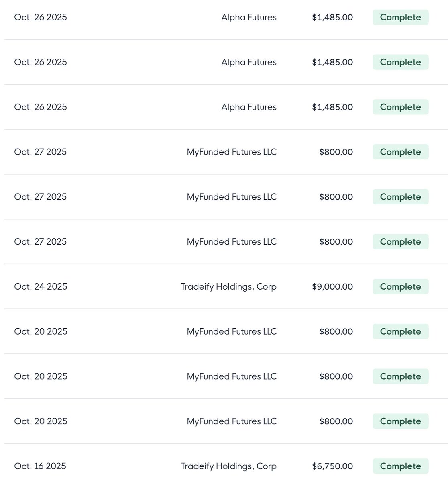
Task: Open the first Oct. 27 MyFunded Futures LLC name
Action: click(x=232, y=152)
